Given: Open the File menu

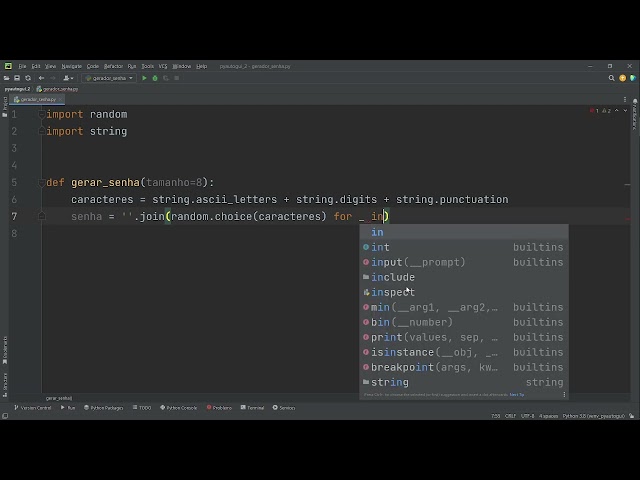Looking at the screenshot, I should (x=22, y=66).
